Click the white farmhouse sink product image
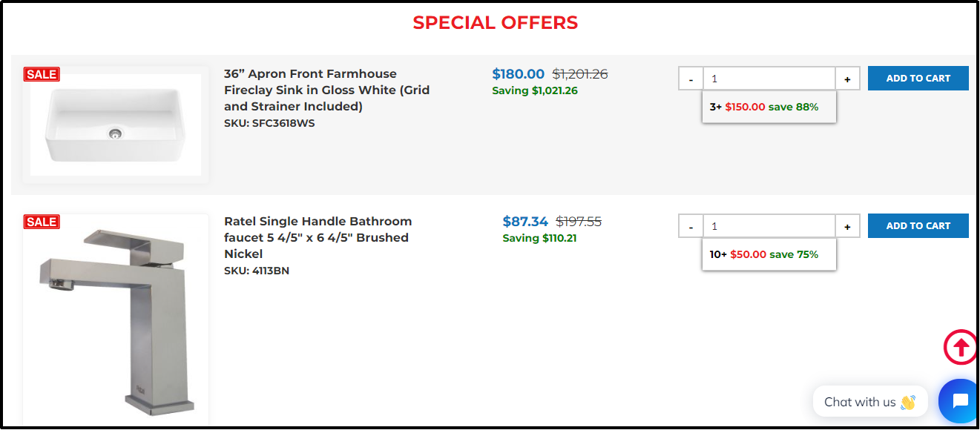This screenshot has height=430, width=980. pyautogui.click(x=115, y=125)
